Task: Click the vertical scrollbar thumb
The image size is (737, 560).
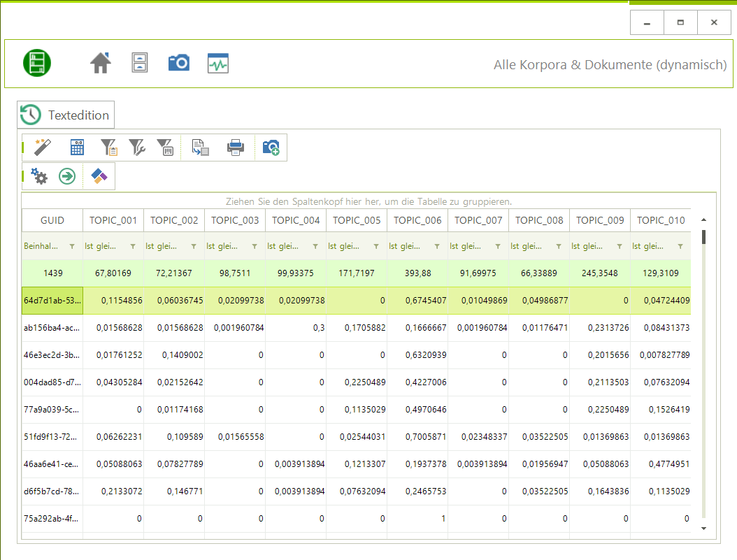Action: [x=703, y=237]
